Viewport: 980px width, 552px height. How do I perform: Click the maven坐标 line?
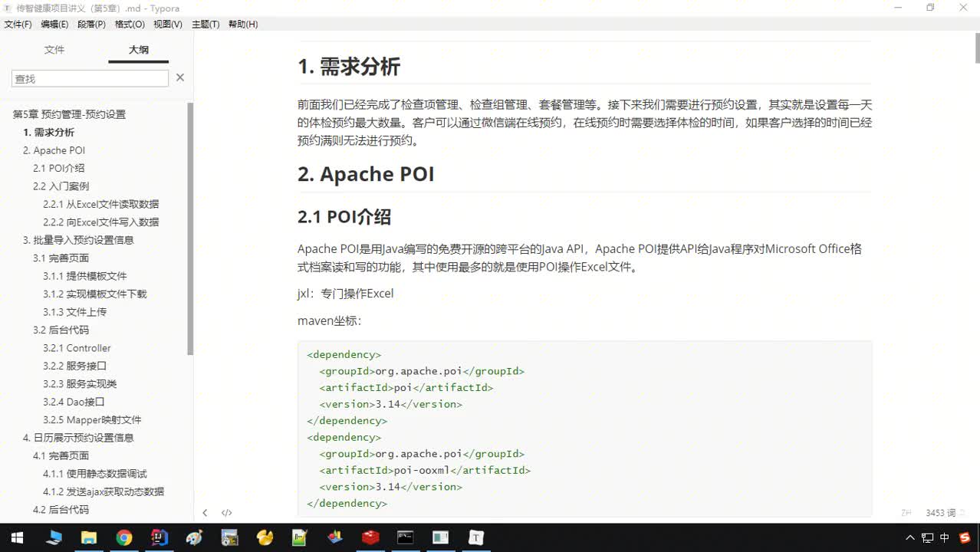click(x=329, y=321)
